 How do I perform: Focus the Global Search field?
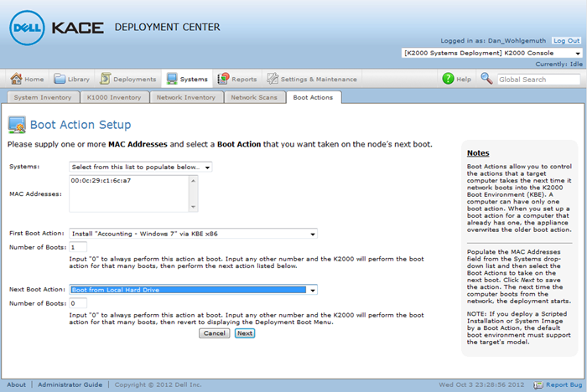coord(538,80)
